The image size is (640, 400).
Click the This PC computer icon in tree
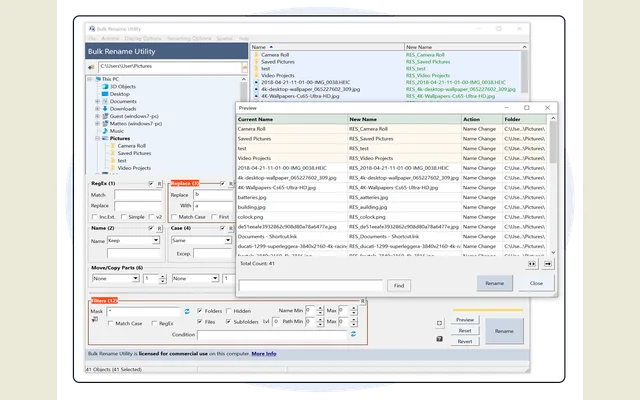(x=98, y=79)
